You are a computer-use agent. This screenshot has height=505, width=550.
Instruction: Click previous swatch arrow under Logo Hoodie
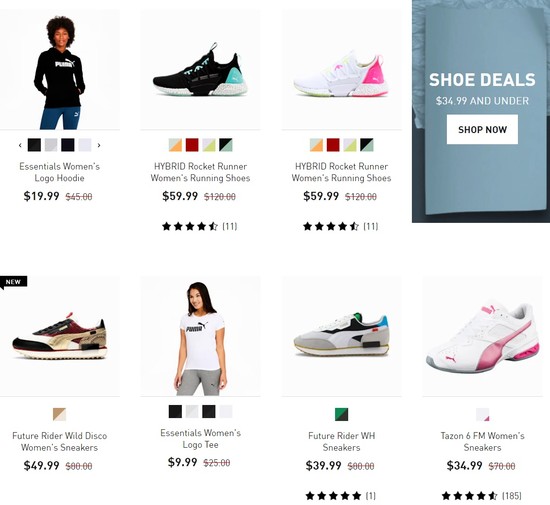[x=20, y=145]
